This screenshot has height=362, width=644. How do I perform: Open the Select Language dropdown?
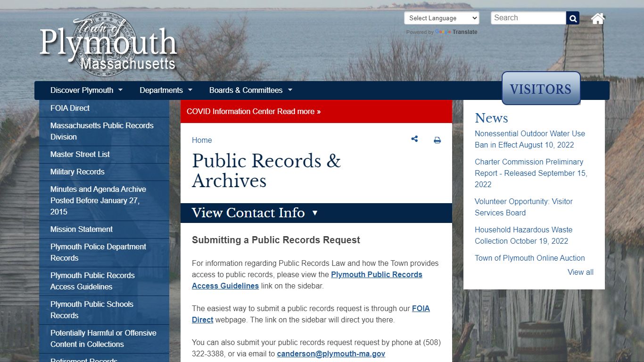coord(442,18)
